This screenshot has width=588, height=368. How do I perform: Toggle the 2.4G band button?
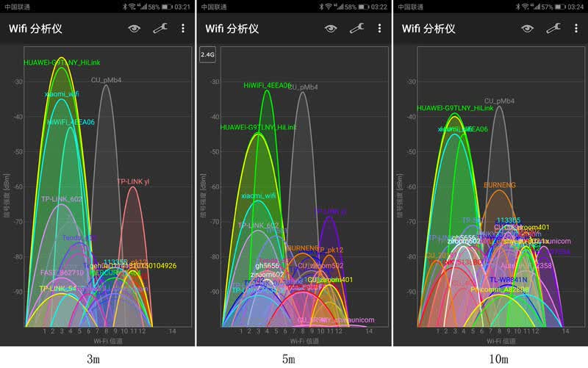click(207, 54)
